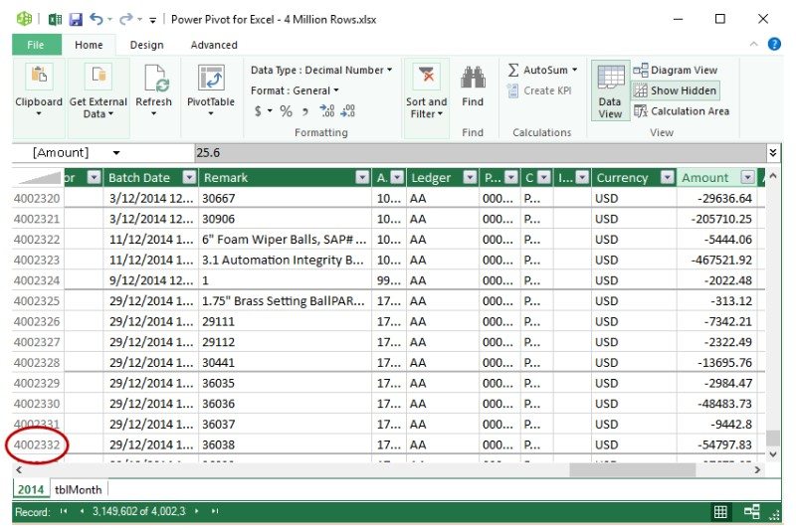Image resolution: width=796 pixels, height=532 pixels.
Task: Select the Amount column header
Action: 705,178
